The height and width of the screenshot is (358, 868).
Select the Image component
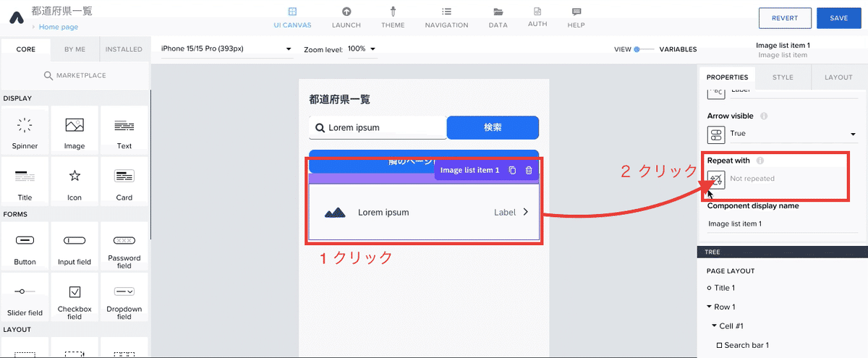75,130
